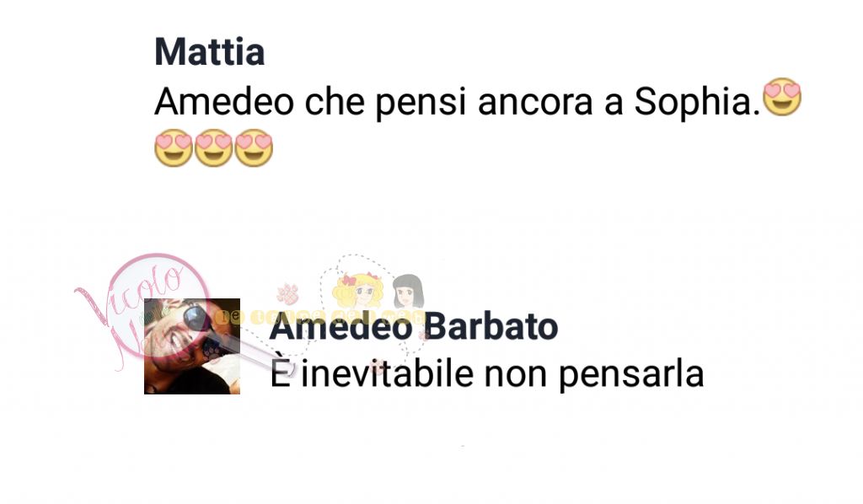This screenshot has width=863, height=504.
Task: Click the word "Amedeo" in Mattia's comment
Action: (x=224, y=101)
